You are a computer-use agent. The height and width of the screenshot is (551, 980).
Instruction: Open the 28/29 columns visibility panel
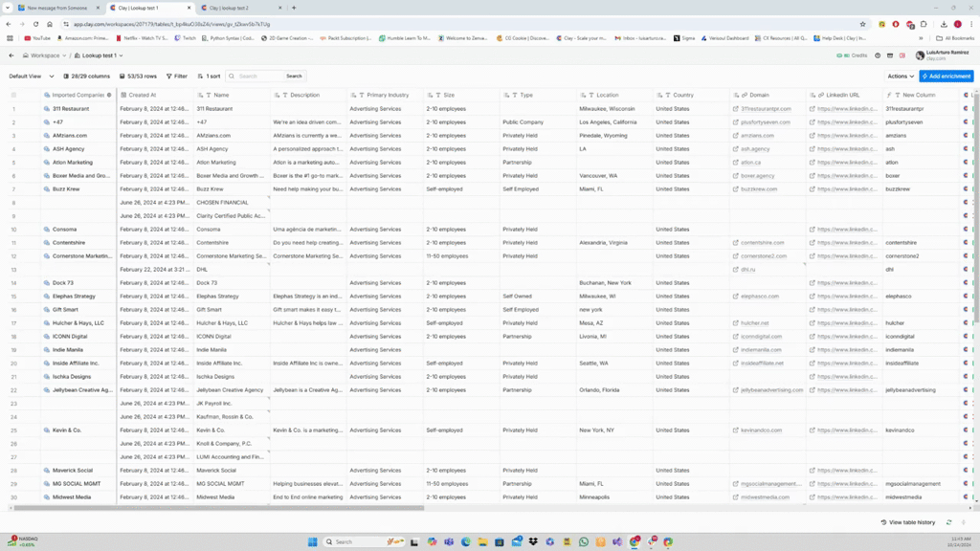[x=87, y=77]
